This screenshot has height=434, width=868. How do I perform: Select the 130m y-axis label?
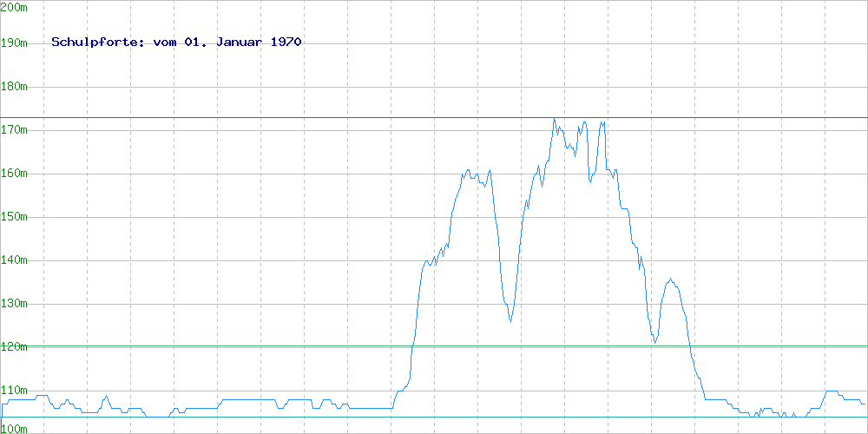(x=15, y=303)
